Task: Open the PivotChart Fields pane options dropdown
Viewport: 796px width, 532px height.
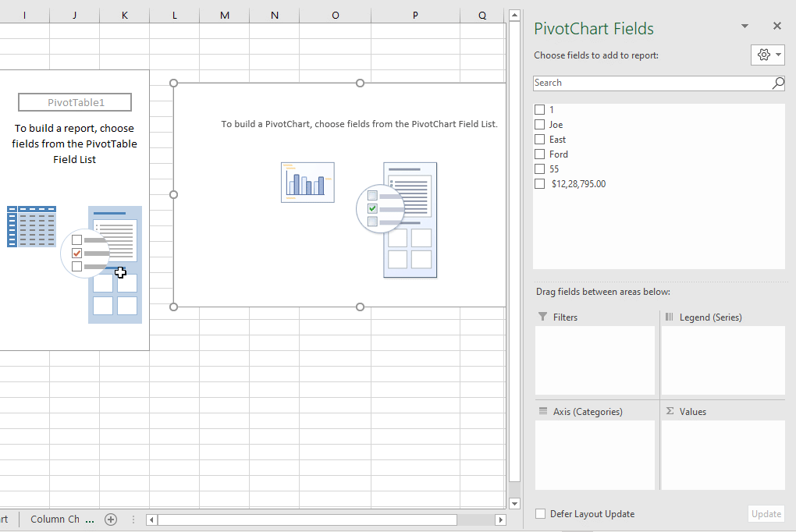Action: tap(744, 26)
